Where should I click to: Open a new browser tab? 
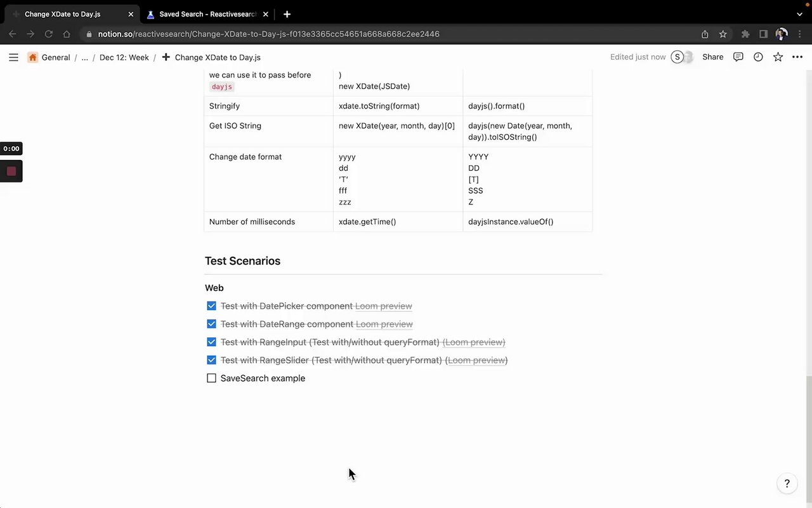pos(287,14)
